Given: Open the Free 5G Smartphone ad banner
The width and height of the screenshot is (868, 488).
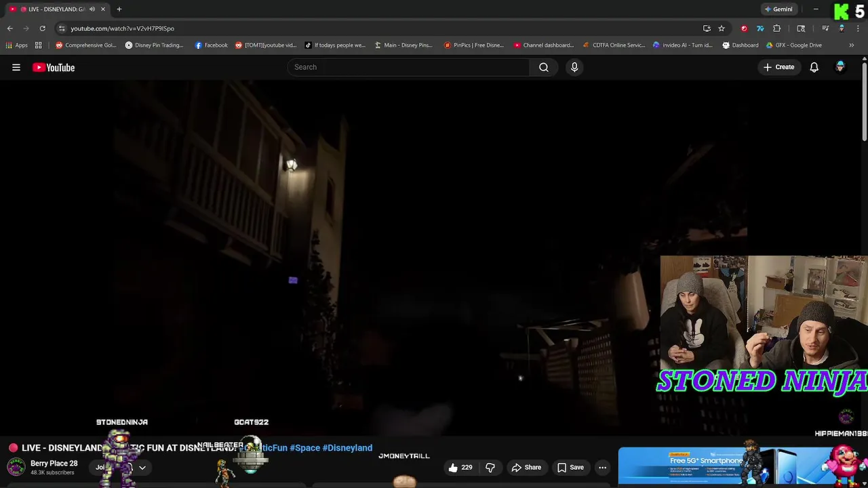Looking at the screenshot, I should pos(743,466).
